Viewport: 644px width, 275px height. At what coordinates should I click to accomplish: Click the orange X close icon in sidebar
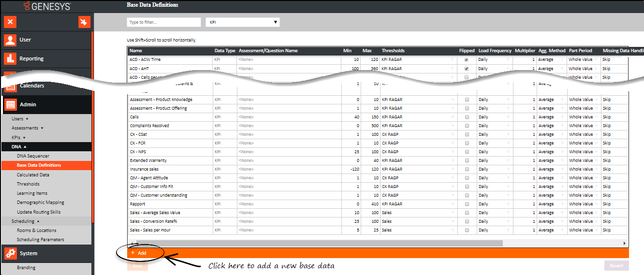pyautogui.click(x=10, y=22)
